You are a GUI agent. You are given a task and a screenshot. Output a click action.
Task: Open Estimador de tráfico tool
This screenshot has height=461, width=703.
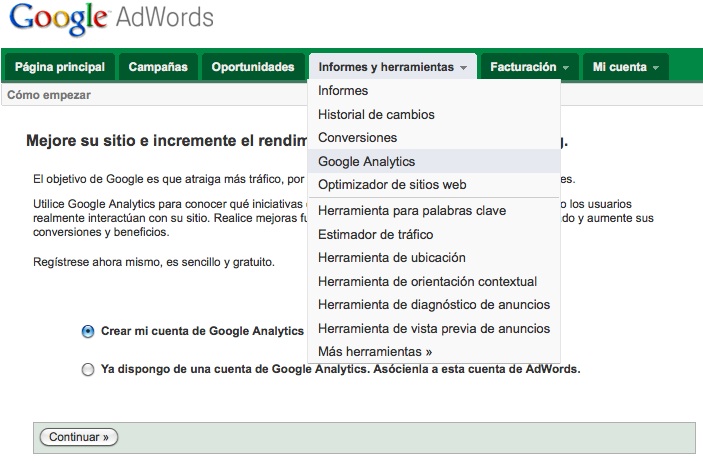[375, 235]
